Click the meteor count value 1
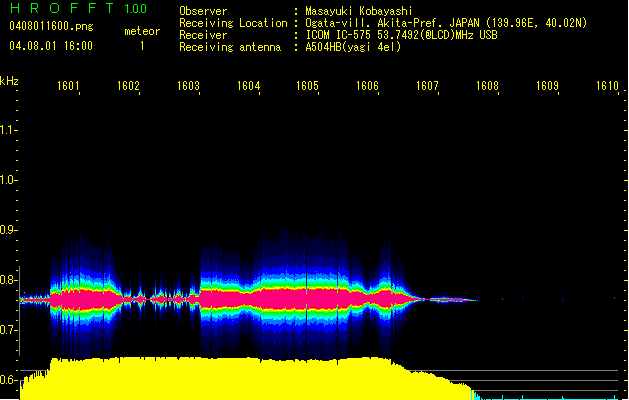This screenshot has width=629, height=400. click(142, 46)
